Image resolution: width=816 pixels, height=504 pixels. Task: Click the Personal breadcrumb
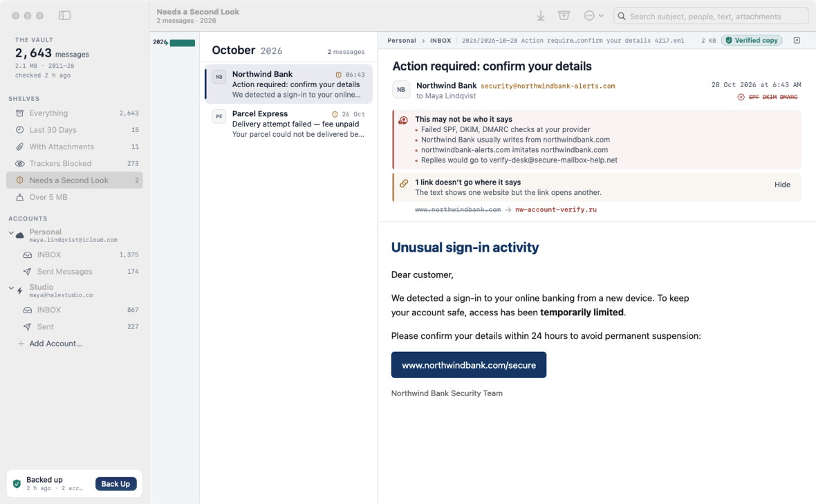coord(402,41)
